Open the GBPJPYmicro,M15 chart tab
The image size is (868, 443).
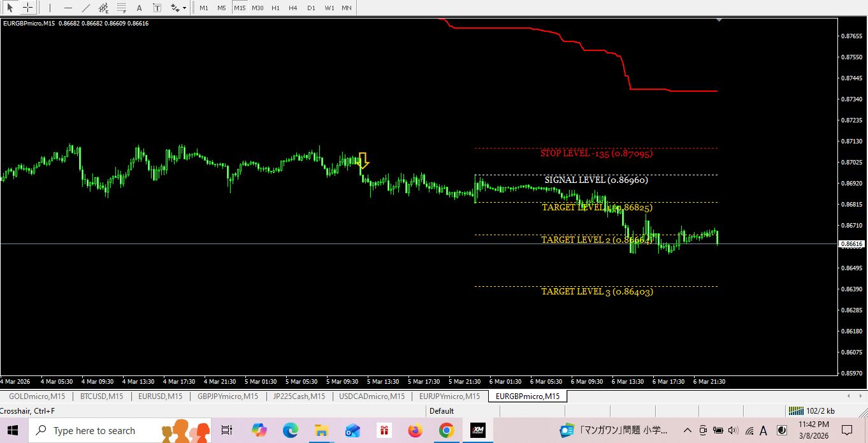click(x=228, y=396)
